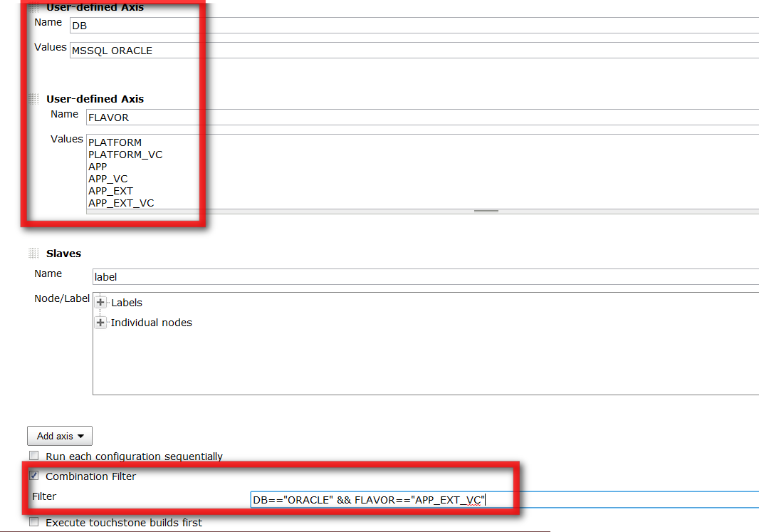
Task: Click the DB axis Name input field
Action: [x=414, y=26]
